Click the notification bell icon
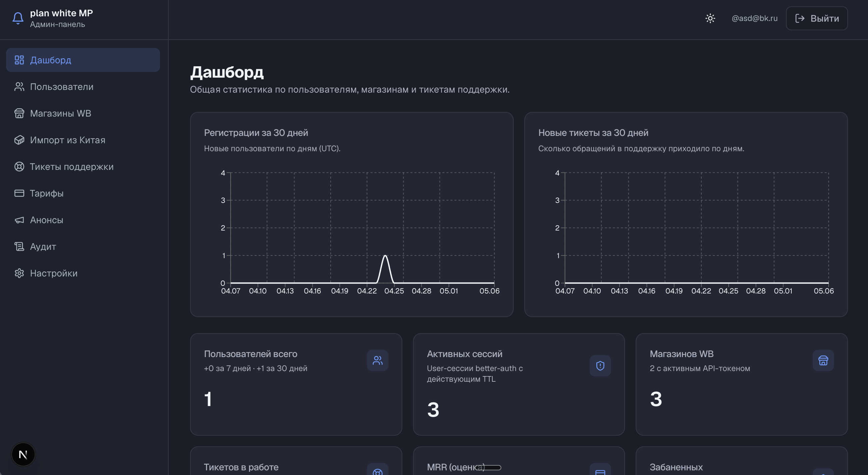This screenshot has width=868, height=475. pyautogui.click(x=18, y=18)
